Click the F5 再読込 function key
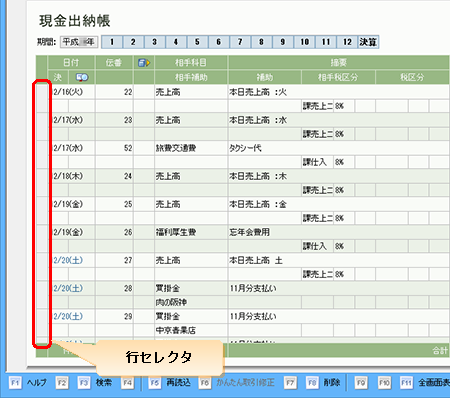 point(170,383)
